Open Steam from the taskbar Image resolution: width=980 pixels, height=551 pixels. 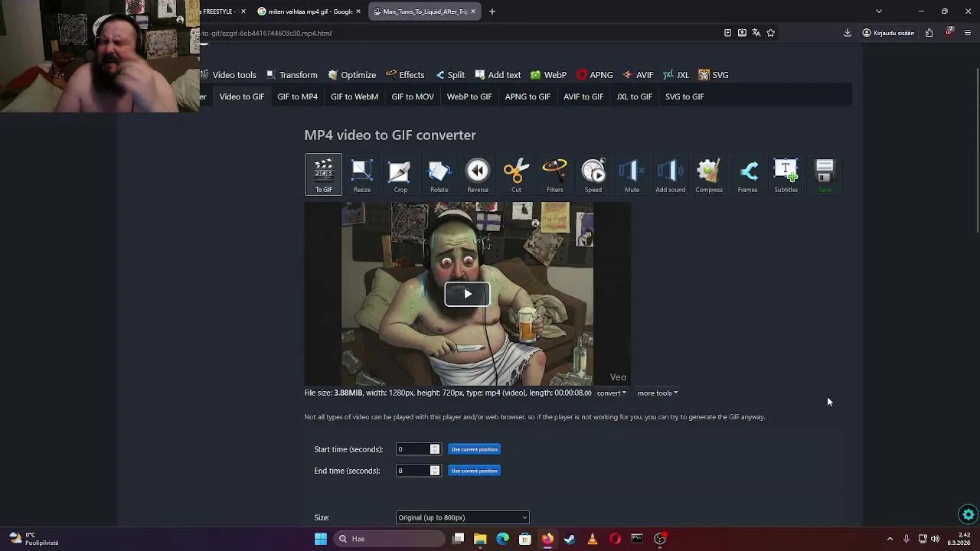coord(570,539)
